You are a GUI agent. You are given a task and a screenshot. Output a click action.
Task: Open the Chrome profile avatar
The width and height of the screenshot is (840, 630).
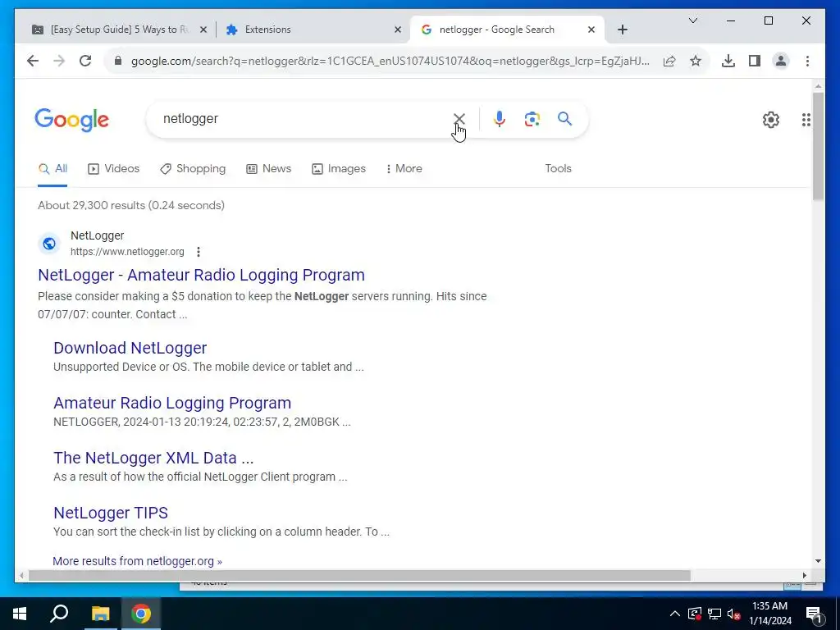781,61
